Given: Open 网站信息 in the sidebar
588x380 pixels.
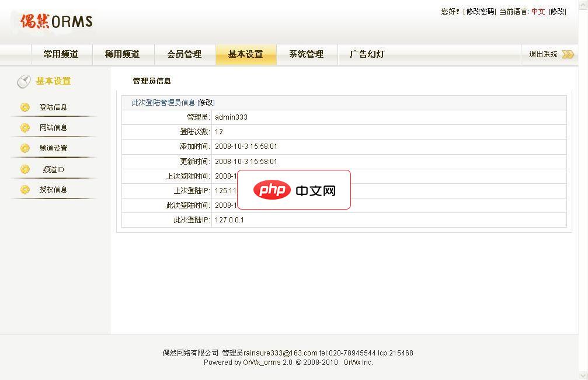Looking at the screenshot, I should click(x=53, y=128).
